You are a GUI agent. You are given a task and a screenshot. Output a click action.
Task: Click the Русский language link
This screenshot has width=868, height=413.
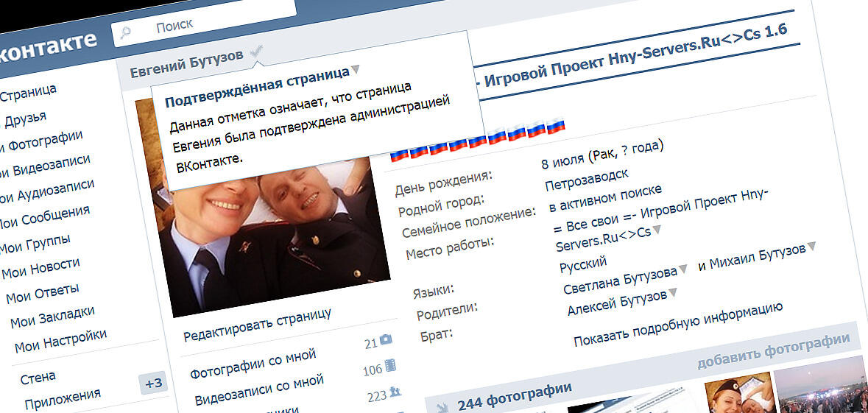(583, 264)
